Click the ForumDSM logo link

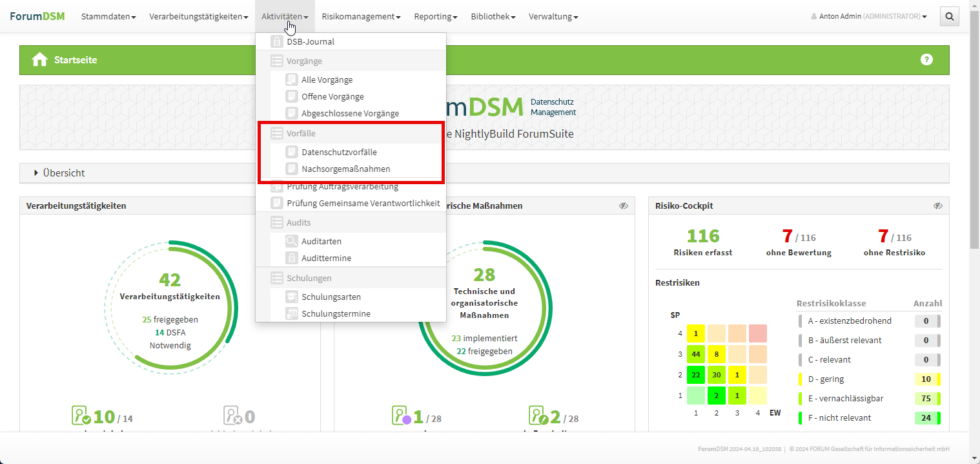[x=37, y=16]
